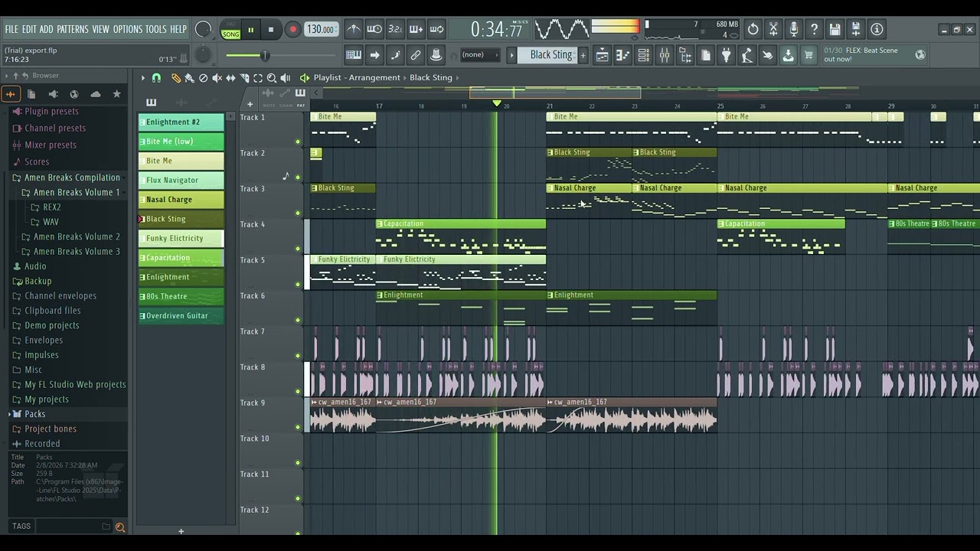
Task: Select Nasal Charge pattern in picker
Action: (x=181, y=200)
